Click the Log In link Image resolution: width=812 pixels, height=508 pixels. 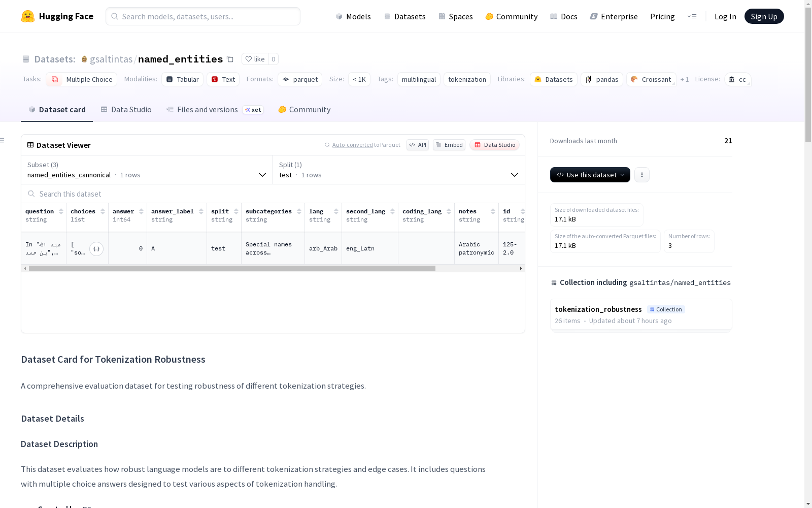pyautogui.click(x=725, y=16)
